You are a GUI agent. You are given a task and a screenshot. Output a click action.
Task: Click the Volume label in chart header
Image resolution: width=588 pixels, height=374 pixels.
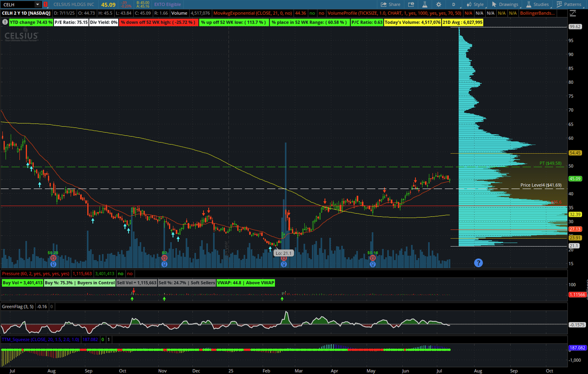[179, 13]
